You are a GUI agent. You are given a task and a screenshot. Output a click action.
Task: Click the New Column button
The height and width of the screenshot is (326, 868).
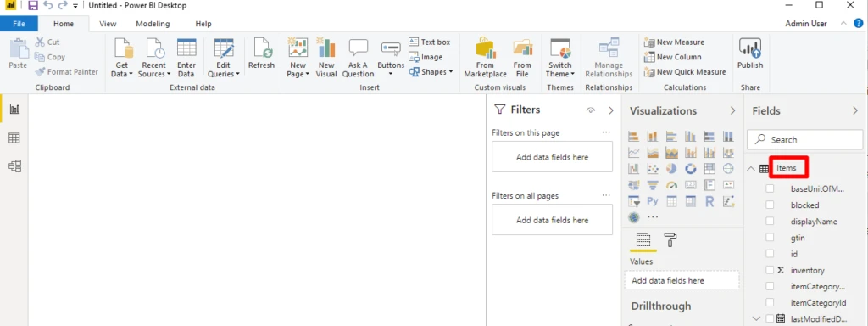672,57
